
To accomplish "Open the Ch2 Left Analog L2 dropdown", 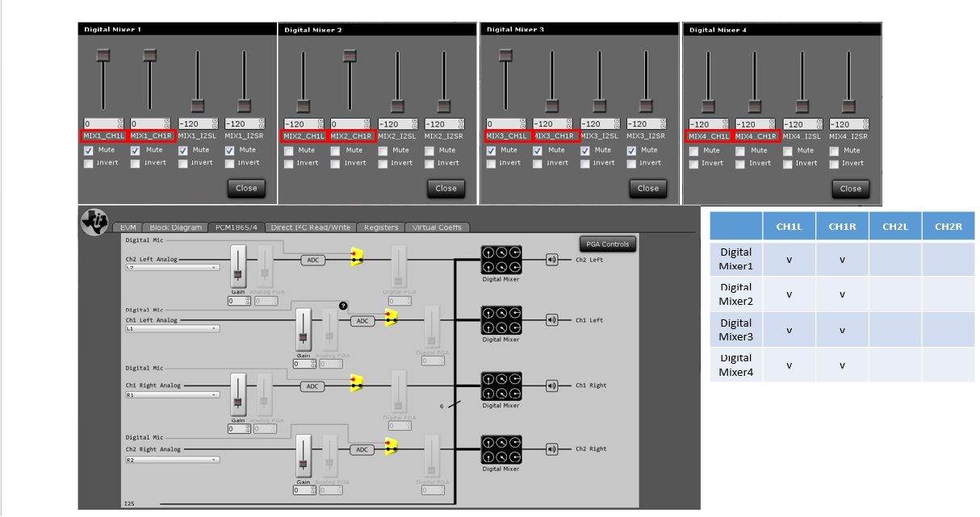I will [172, 266].
